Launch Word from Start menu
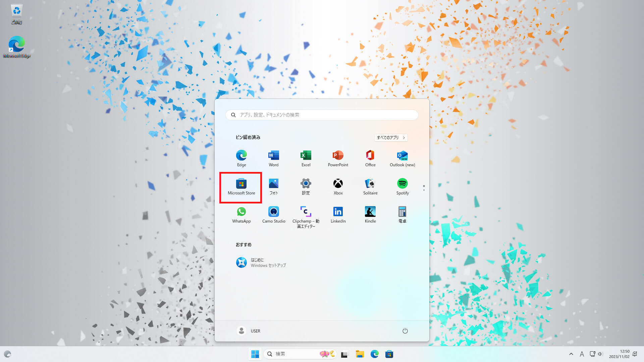 point(273,158)
